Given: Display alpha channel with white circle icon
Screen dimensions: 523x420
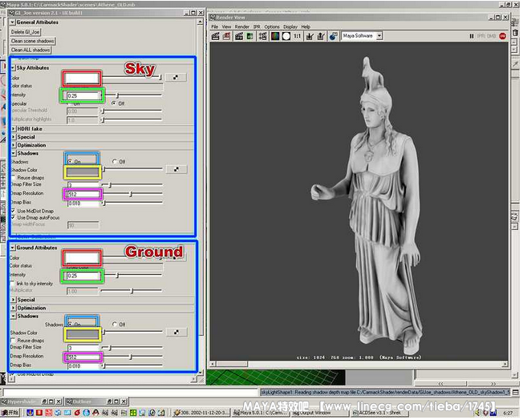Looking at the screenshot, I should [x=286, y=36].
